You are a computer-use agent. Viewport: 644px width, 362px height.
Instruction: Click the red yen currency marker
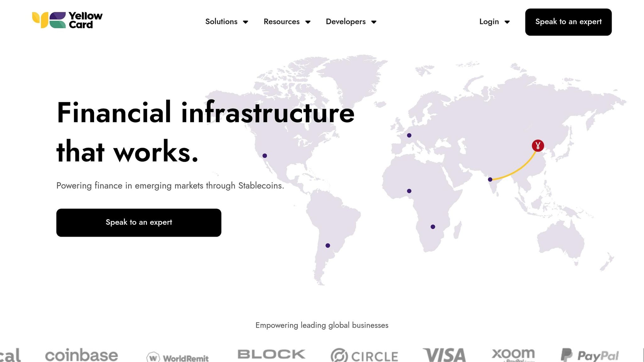538,145
